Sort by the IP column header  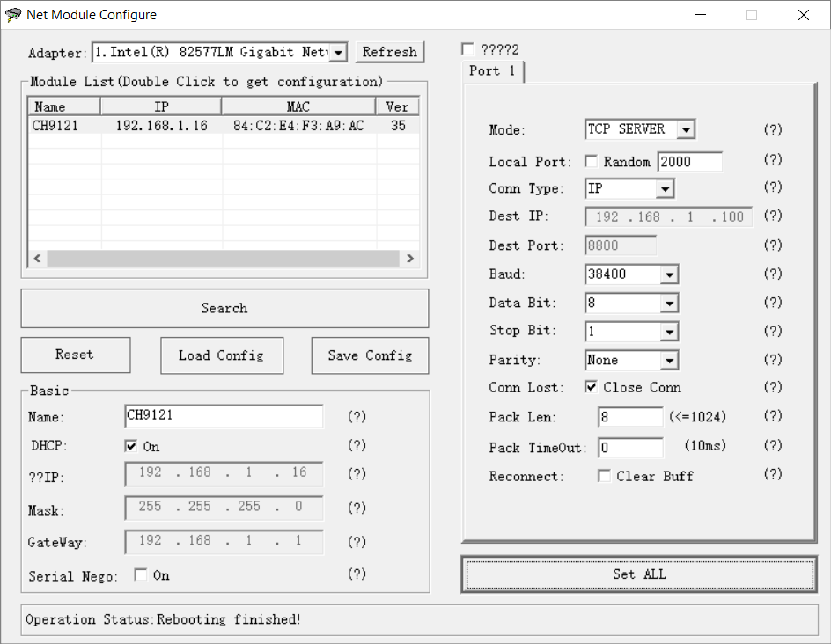(161, 106)
